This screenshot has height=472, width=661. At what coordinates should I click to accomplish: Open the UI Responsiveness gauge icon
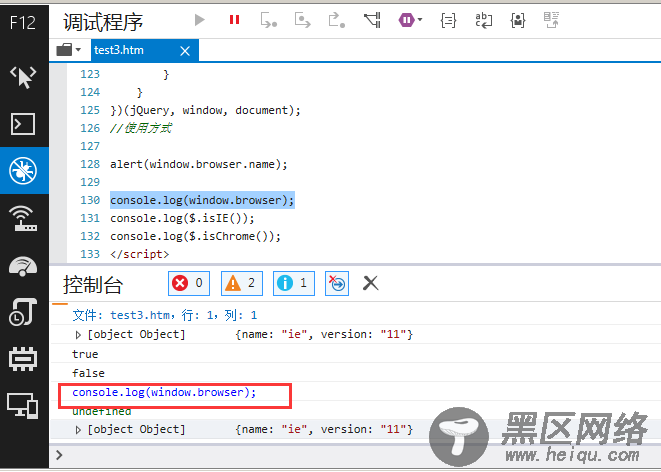pos(23,266)
